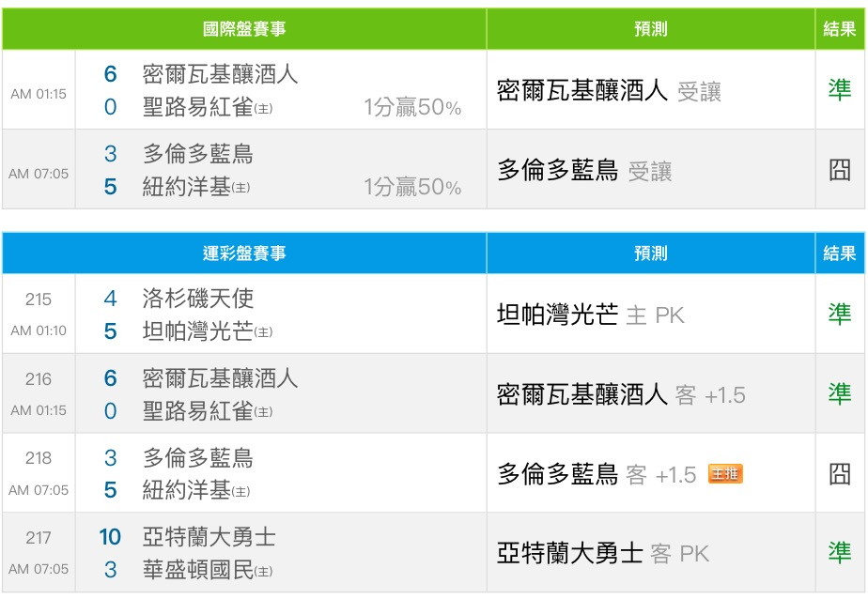This screenshot has width=868, height=599.
Task: Click the 運彩盤賽事 blue header
Action: (244, 253)
